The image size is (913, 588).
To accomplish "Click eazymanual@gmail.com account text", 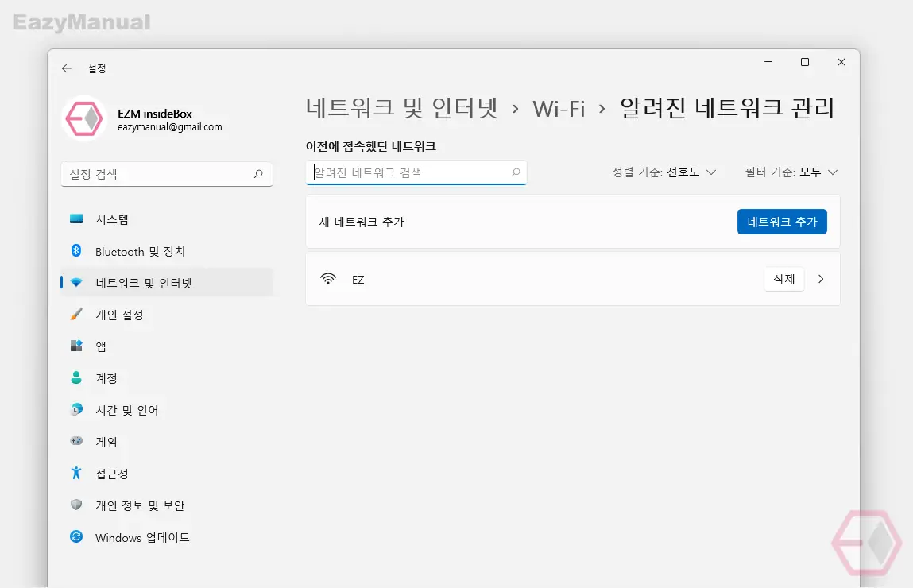I will (x=169, y=126).
